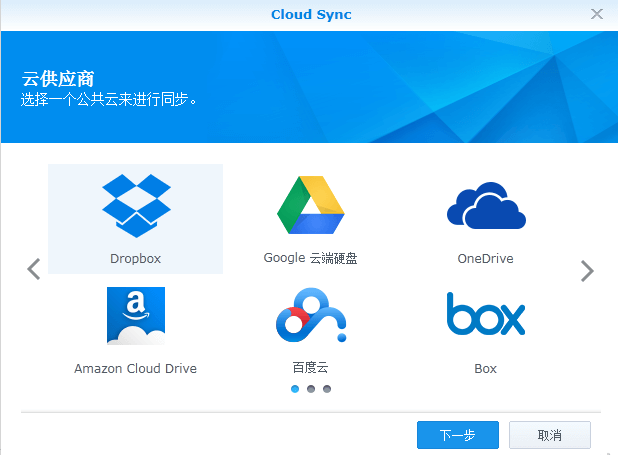Click the "OneDrive" text label

(485, 259)
